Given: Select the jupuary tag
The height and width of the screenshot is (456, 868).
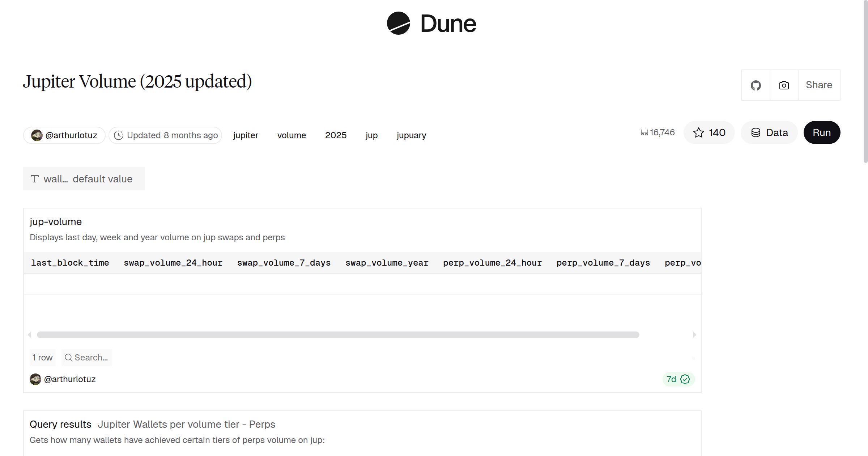Looking at the screenshot, I should pyautogui.click(x=411, y=135).
